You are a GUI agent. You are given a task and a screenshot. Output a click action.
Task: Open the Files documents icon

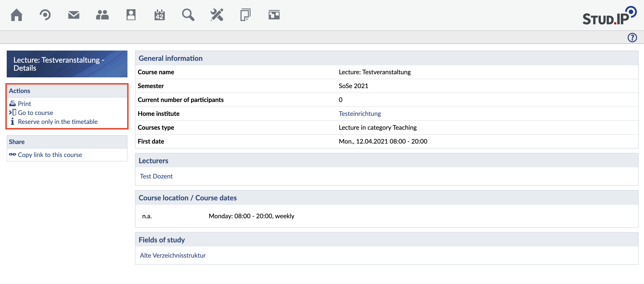coord(245,15)
